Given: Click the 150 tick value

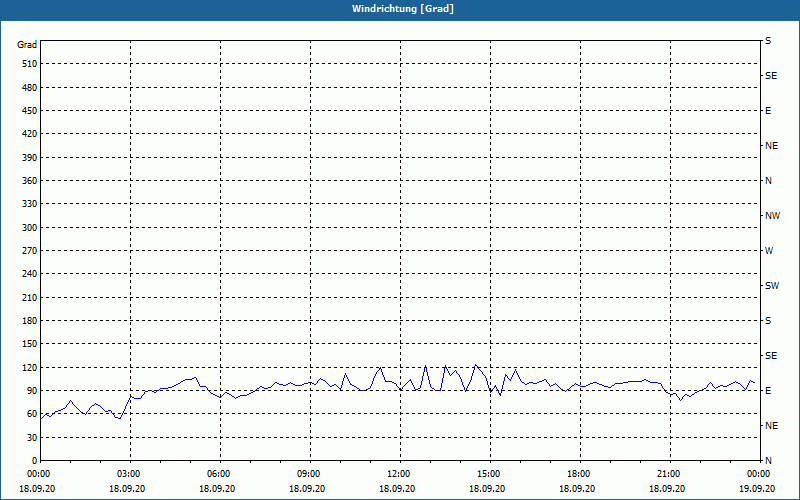Looking at the screenshot, I should 30,344.
